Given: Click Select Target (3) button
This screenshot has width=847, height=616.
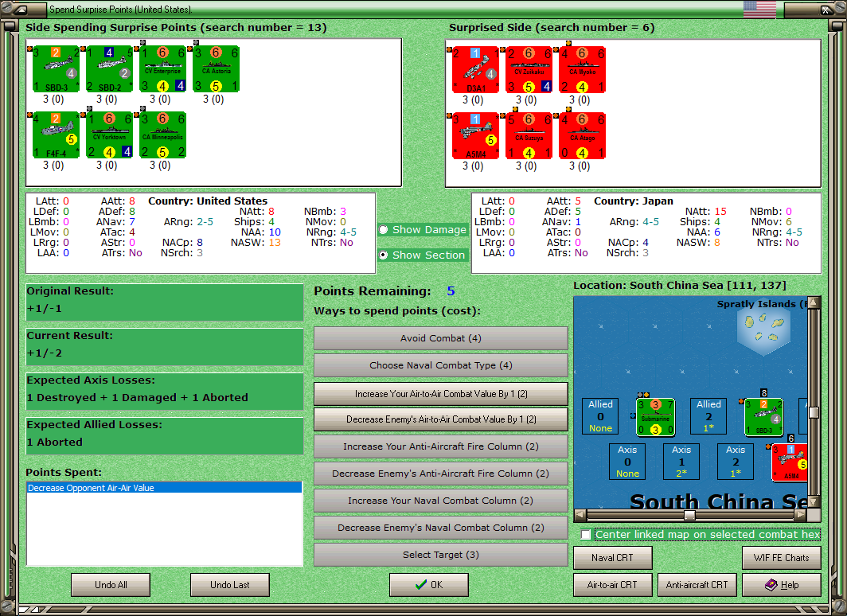Looking at the screenshot, I should click(x=441, y=555).
